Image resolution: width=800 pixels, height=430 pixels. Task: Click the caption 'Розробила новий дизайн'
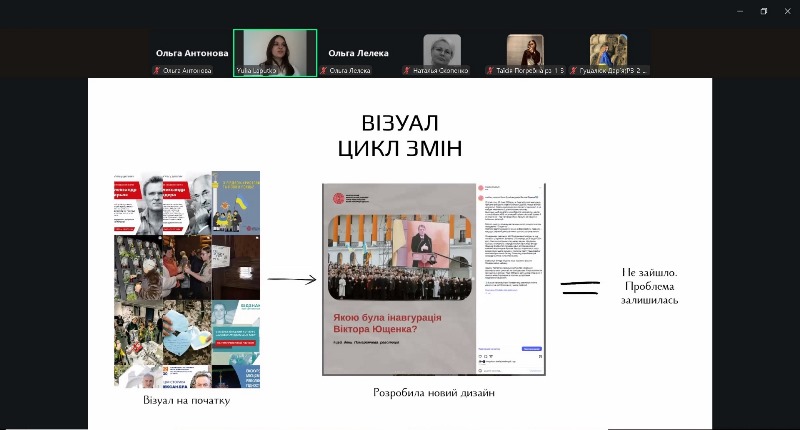[434, 393]
